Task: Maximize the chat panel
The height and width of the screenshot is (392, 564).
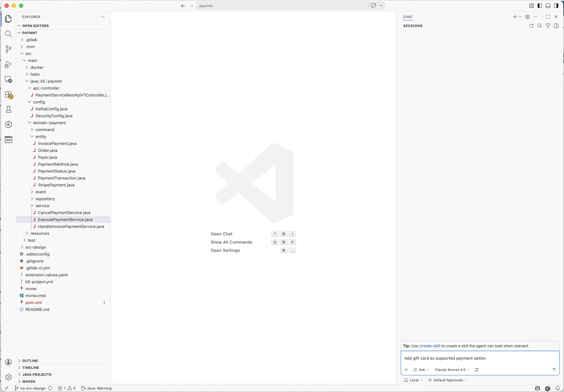Action: click(548, 17)
